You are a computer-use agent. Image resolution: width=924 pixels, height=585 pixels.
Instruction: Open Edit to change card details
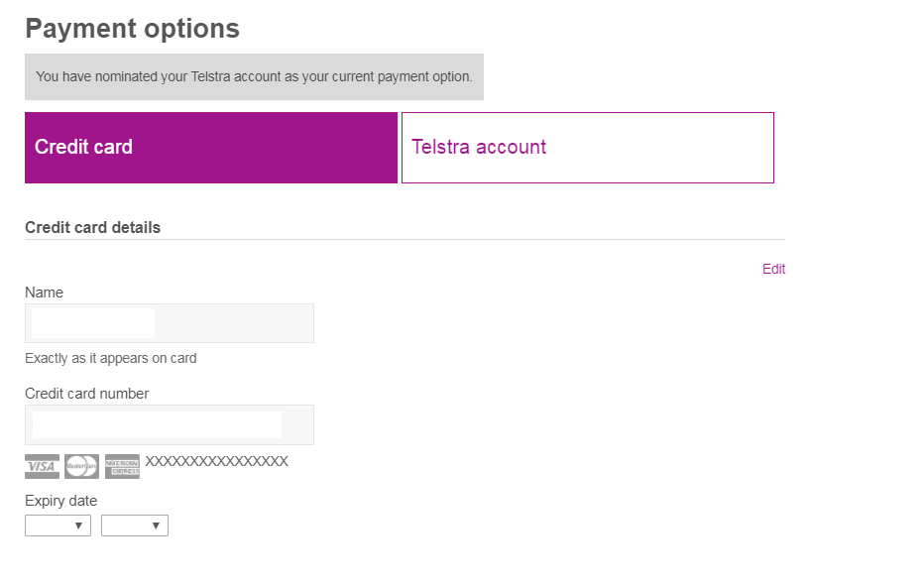pos(773,269)
